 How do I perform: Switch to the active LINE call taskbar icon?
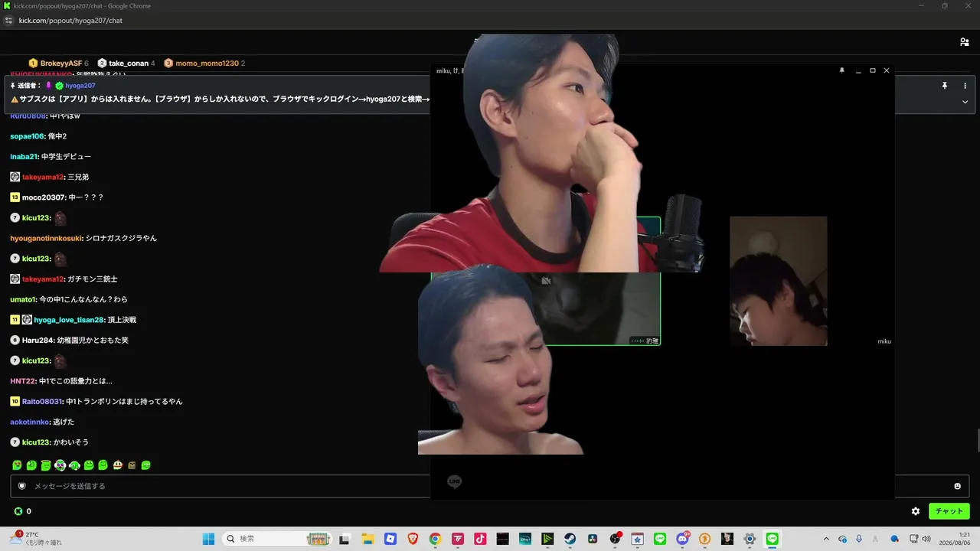(x=773, y=539)
